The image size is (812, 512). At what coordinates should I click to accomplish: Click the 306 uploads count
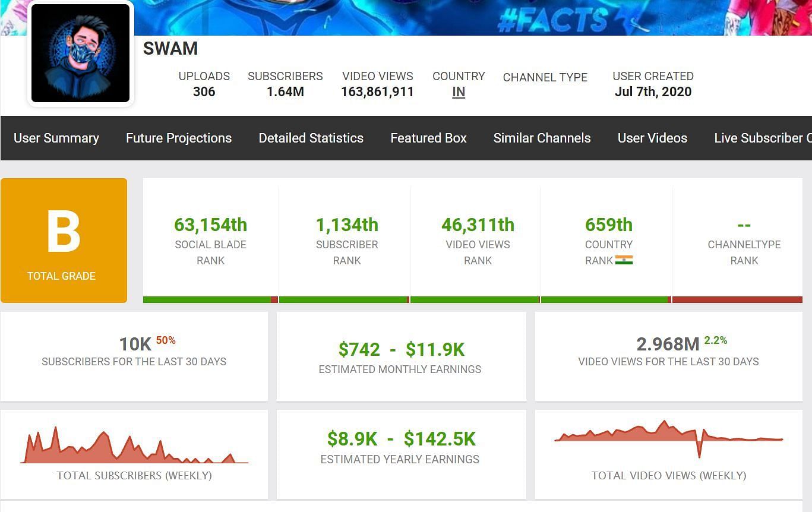tap(204, 92)
